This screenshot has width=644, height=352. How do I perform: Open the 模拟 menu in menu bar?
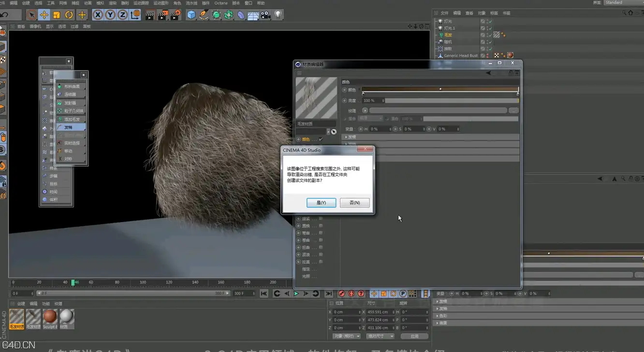(100, 3)
